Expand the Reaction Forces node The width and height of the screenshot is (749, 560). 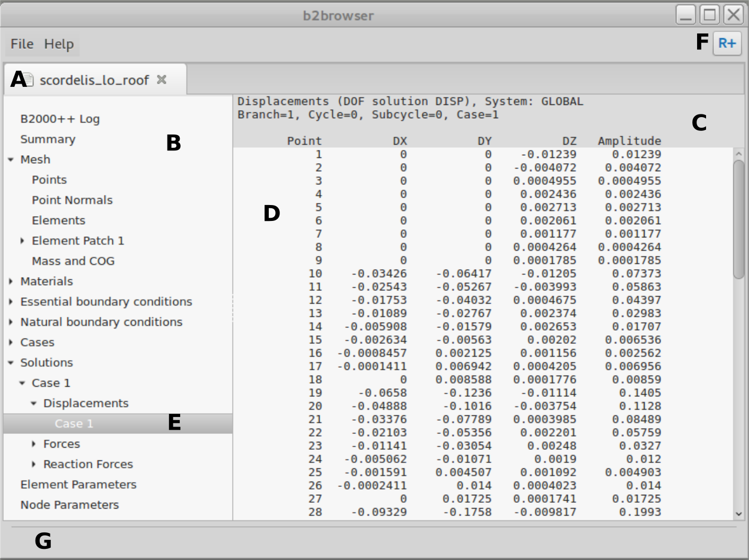[x=34, y=465]
